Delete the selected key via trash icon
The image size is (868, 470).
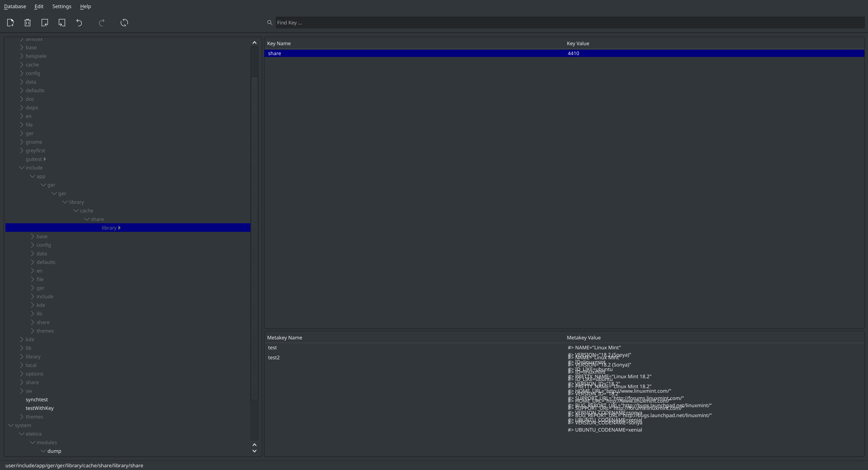click(27, 23)
